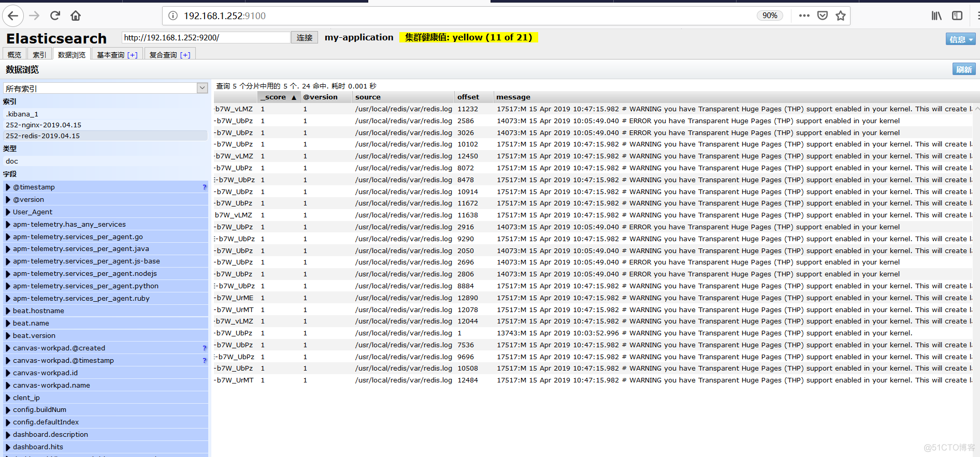This screenshot has height=457, width=980.
Task: Add a new 复合查询 tab via [+]
Action: coord(185,55)
